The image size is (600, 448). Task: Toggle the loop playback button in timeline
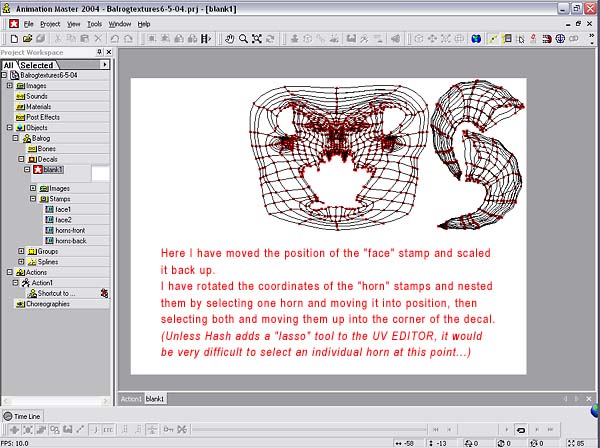(520, 428)
